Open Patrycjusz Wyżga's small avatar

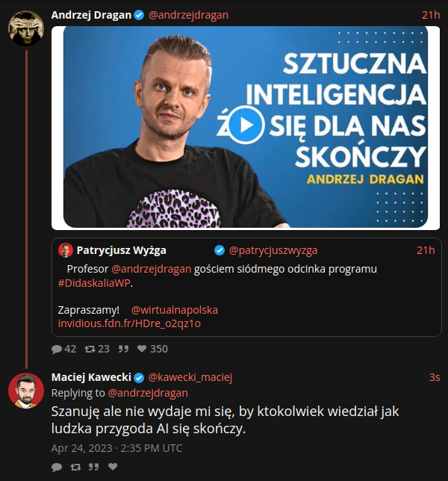click(66, 250)
